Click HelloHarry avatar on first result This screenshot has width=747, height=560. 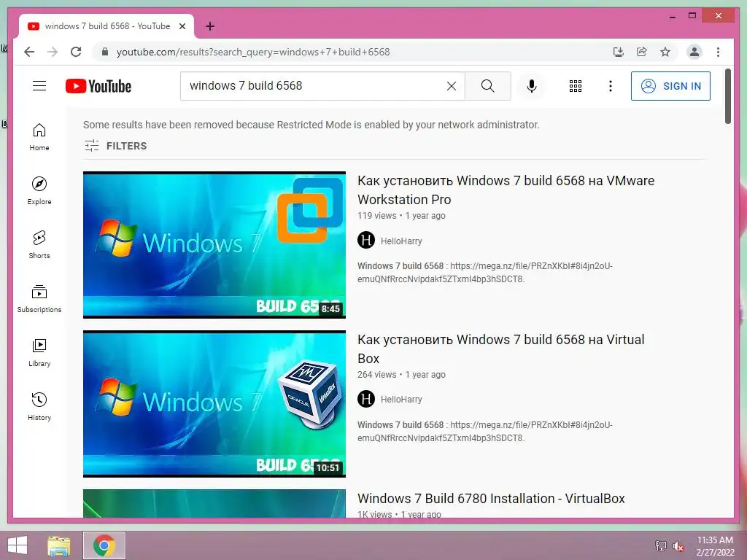tap(366, 240)
